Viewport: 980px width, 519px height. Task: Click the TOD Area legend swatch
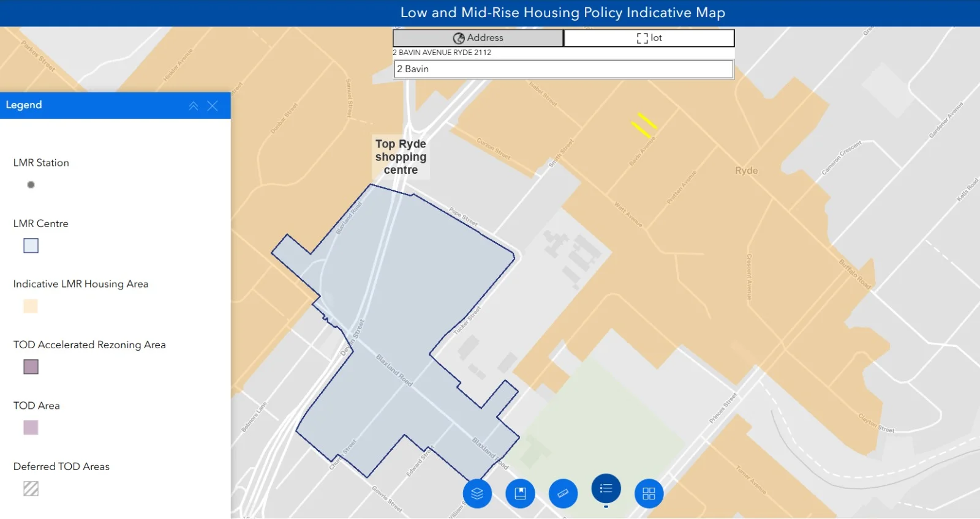coord(31,427)
